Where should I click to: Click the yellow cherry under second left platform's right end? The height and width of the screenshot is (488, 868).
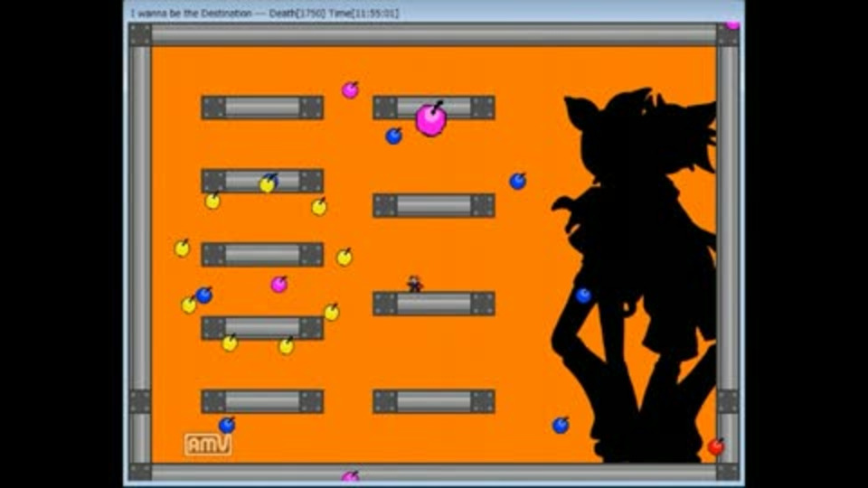[319, 207]
